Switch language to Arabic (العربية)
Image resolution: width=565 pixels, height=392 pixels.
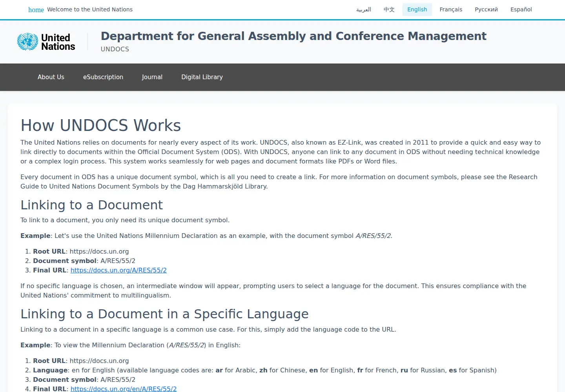pyautogui.click(x=364, y=9)
